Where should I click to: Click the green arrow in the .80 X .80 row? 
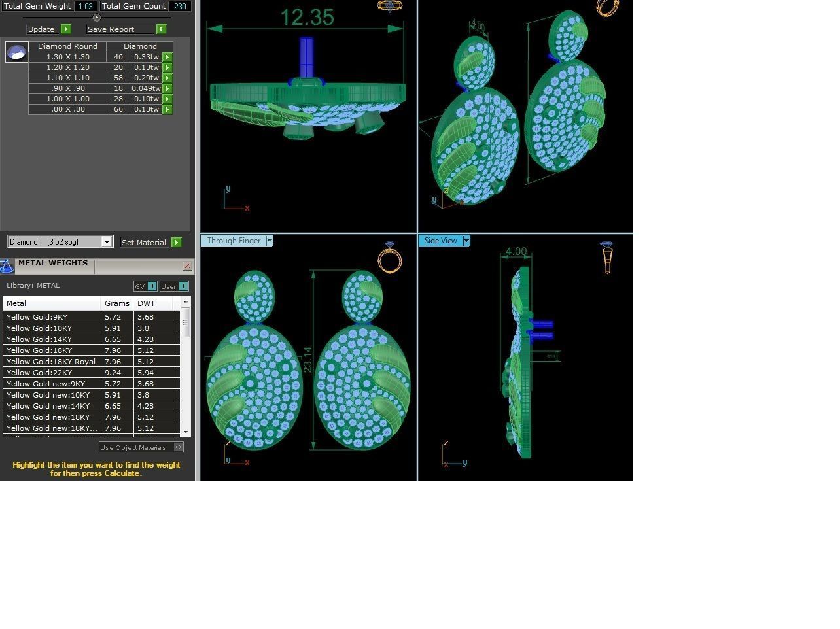167,110
